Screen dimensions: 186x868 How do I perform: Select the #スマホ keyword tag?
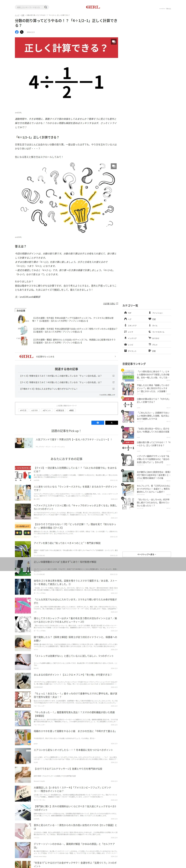[x=34, y=410]
